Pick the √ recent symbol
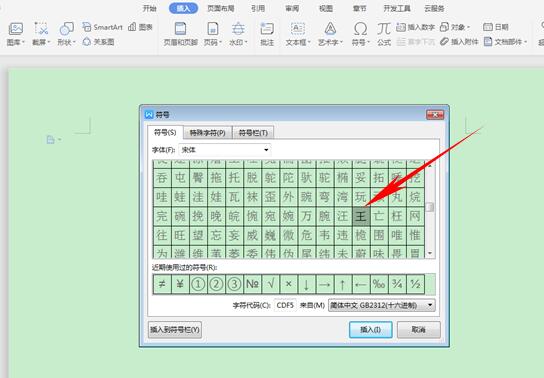The height and width of the screenshot is (378, 544). pyautogui.click(x=270, y=284)
